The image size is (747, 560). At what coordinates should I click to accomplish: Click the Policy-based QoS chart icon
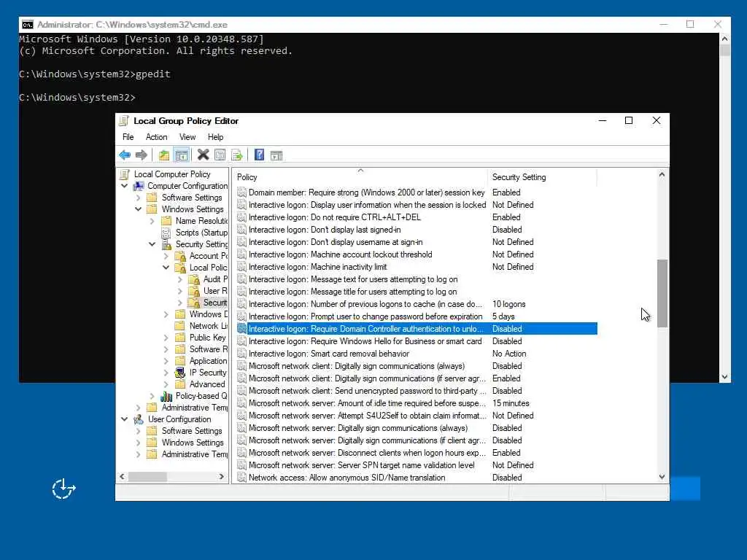pyautogui.click(x=166, y=396)
